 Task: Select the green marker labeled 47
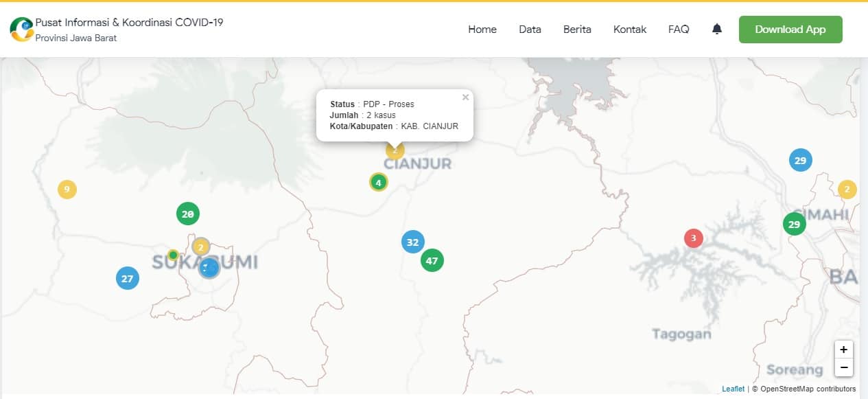[x=432, y=260]
